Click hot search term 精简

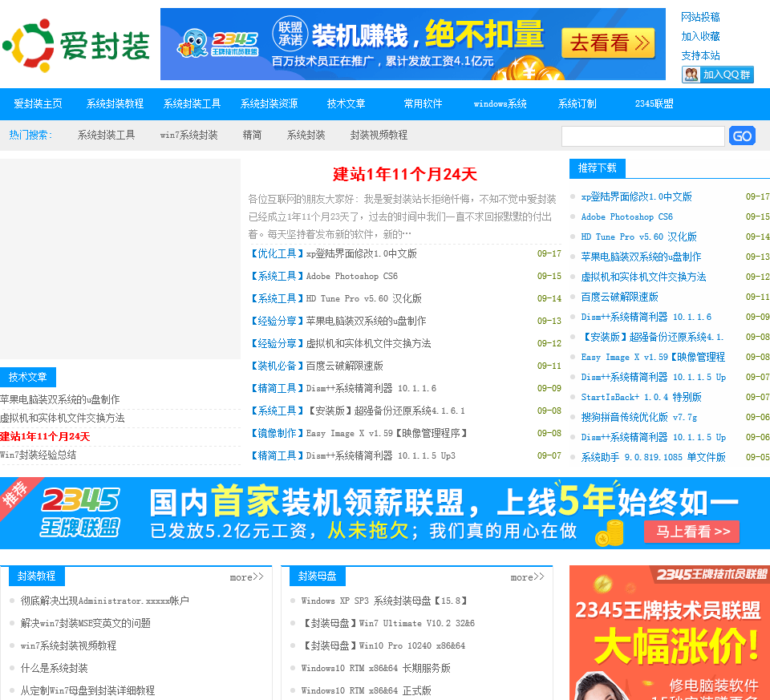(x=252, y=135)
